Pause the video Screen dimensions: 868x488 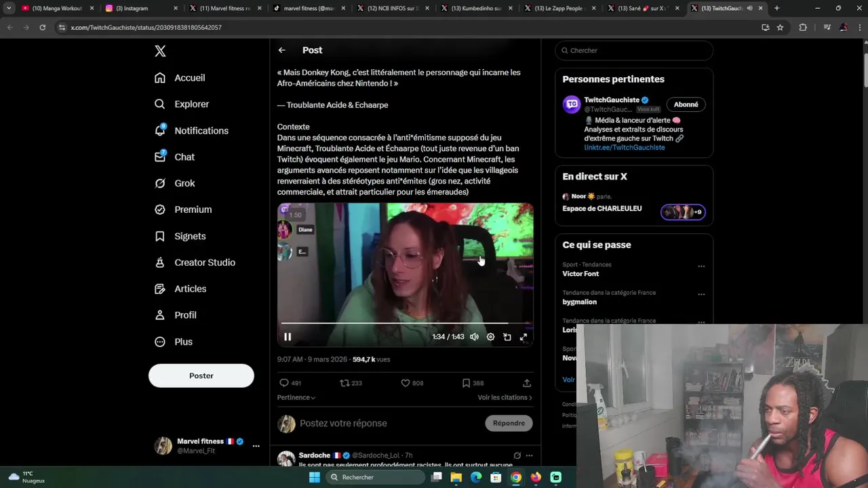coord(288,337)
